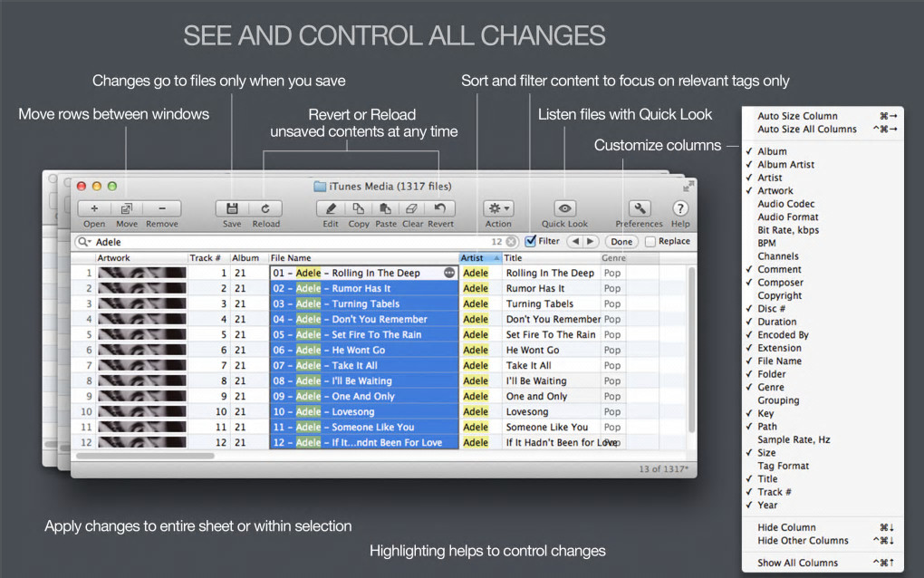The image size is (924, 578).
Task: Open Quick Look with the eye icon
Action: pyautogui.click(x=564, y=208)
